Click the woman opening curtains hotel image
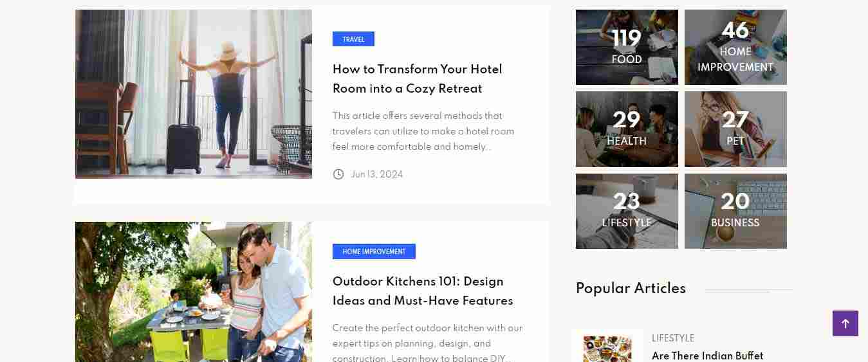The image size is (868, 362). coord(194,94)
